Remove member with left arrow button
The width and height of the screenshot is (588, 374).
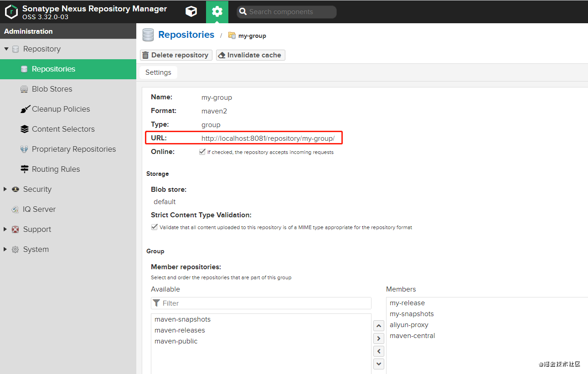click(x=379, y=351)
